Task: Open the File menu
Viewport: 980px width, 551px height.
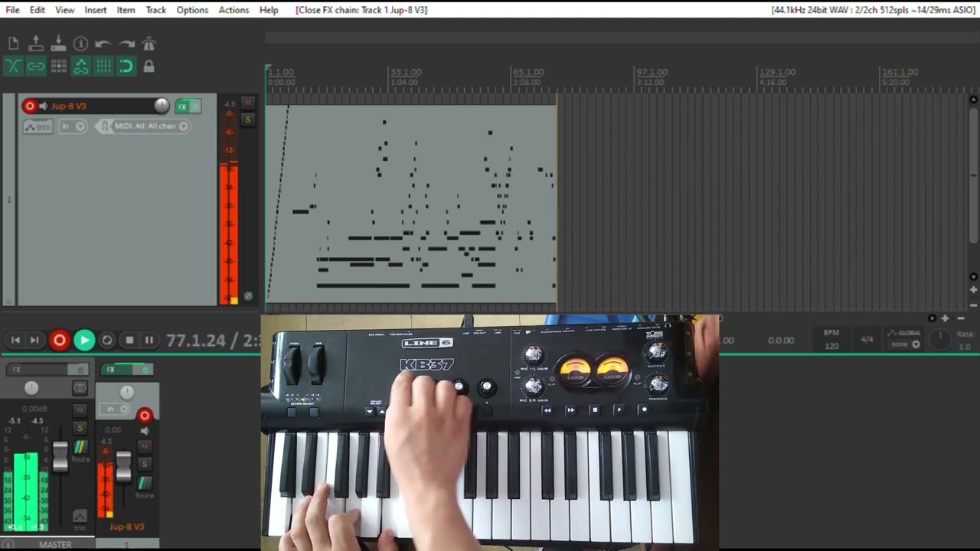Action: 13,10
